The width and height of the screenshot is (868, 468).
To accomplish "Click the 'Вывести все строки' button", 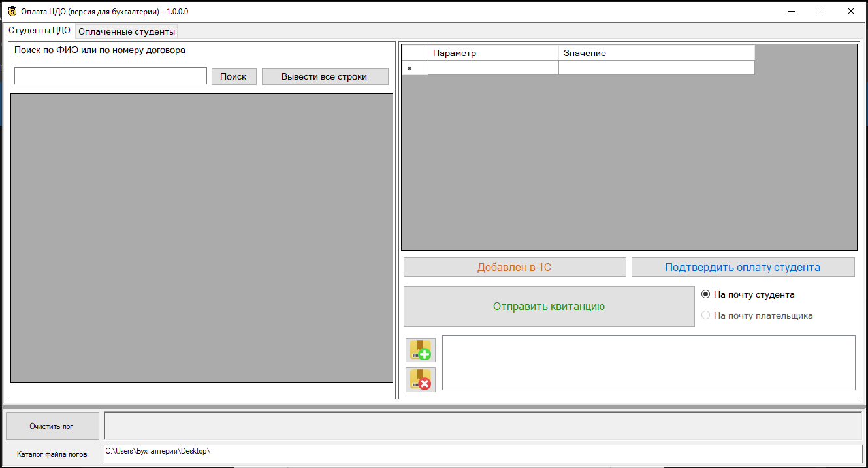I will point(325,76).
